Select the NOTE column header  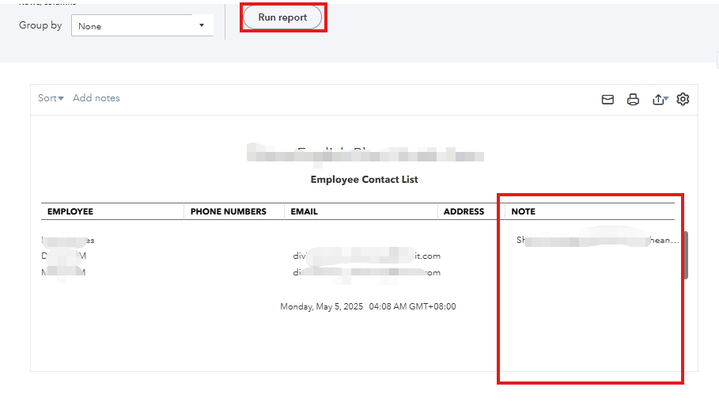(523, 212)
